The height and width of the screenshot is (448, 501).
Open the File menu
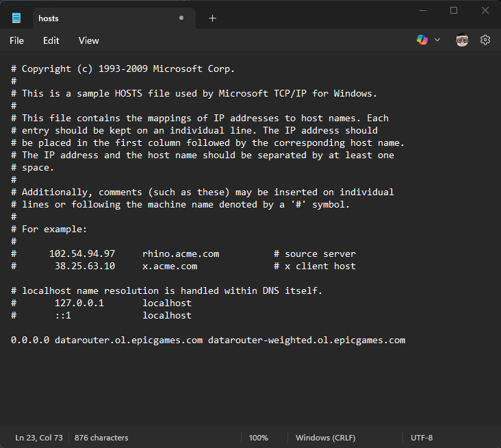point(16,40)
